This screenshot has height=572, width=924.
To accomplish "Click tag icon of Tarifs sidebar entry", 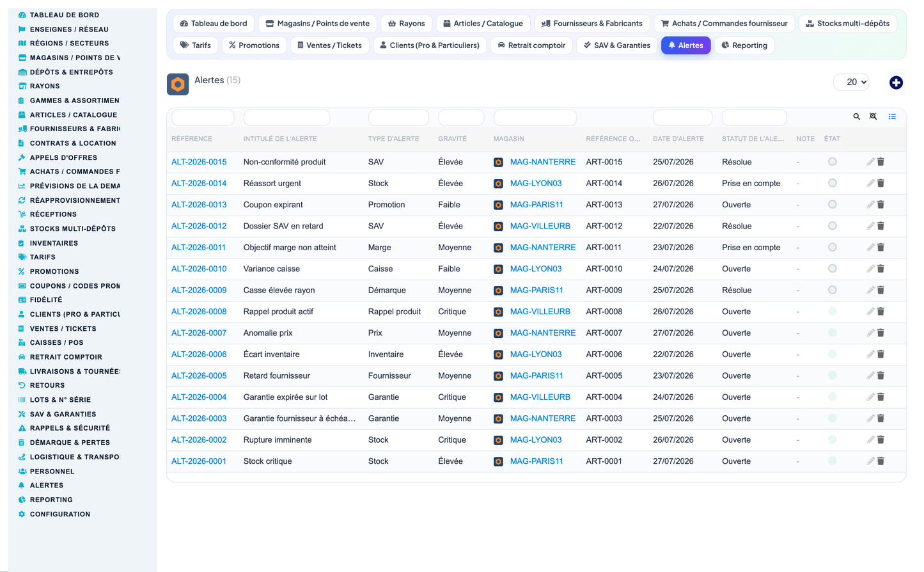I will [22, 257].
